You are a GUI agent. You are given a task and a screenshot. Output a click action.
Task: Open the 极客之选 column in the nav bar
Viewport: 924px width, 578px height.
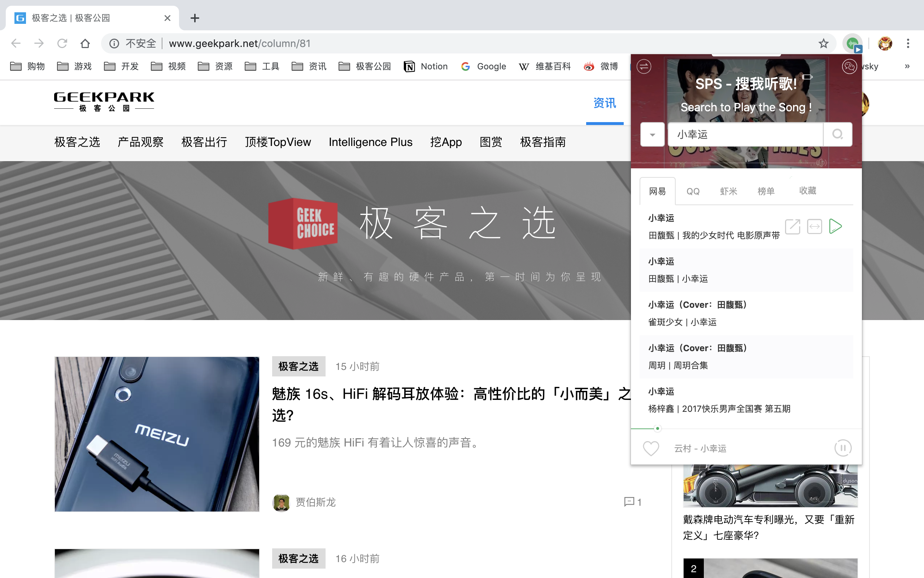[x=77, y=142]
